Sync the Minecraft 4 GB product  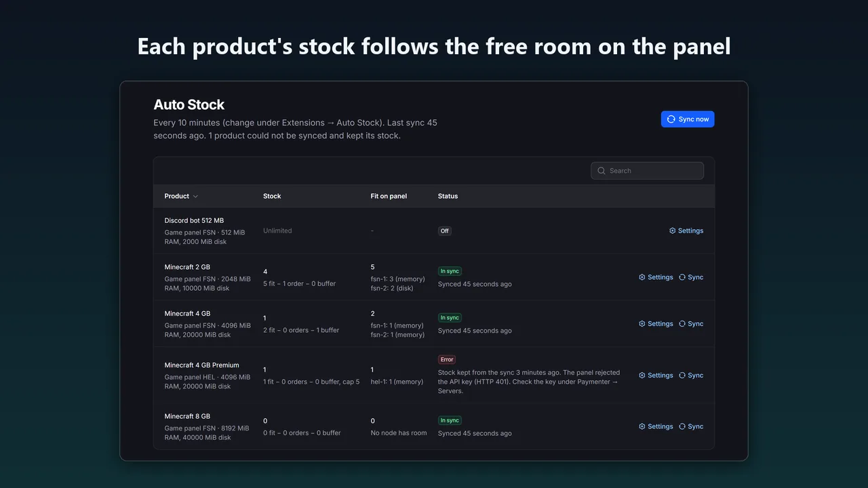pos(691,324)
